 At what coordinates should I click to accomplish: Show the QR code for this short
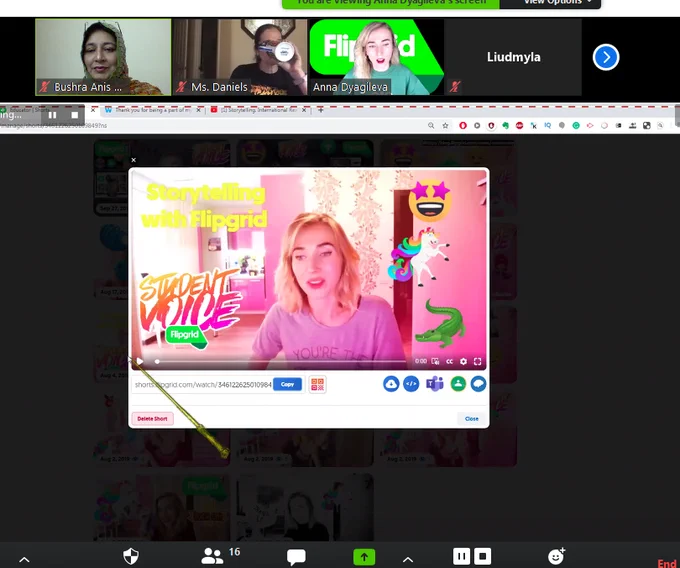click(317, 384)
